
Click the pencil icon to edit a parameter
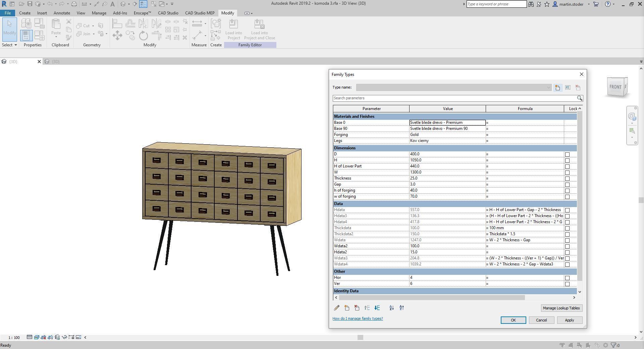pyautogui.click(x=337, y=308)
